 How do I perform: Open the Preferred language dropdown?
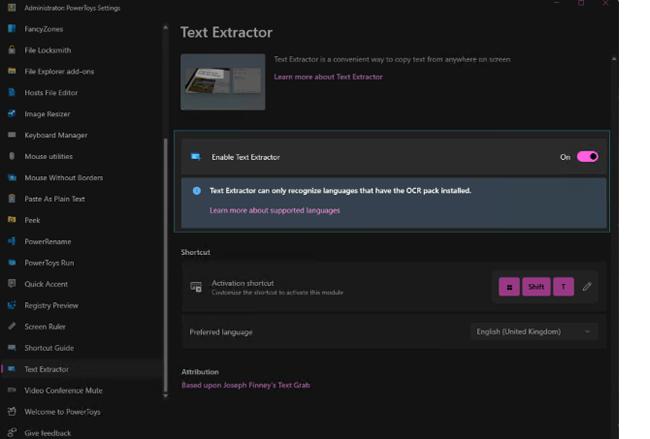coord(534,332)
